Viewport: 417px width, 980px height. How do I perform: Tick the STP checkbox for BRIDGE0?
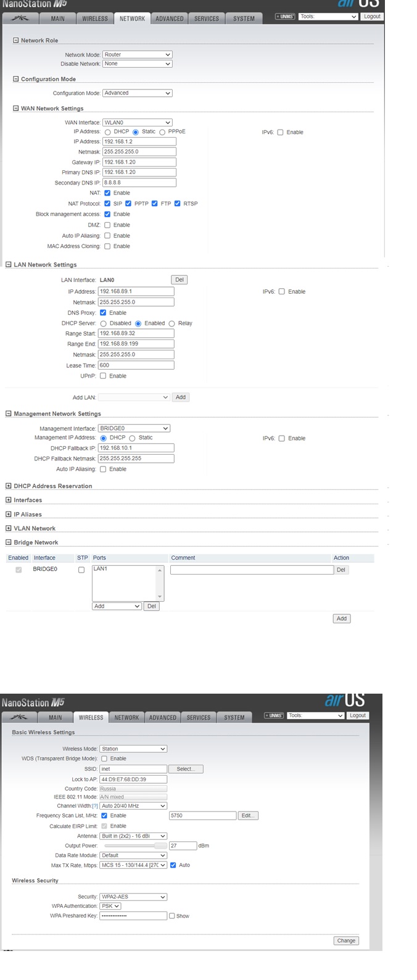click(x=81, y=570)
